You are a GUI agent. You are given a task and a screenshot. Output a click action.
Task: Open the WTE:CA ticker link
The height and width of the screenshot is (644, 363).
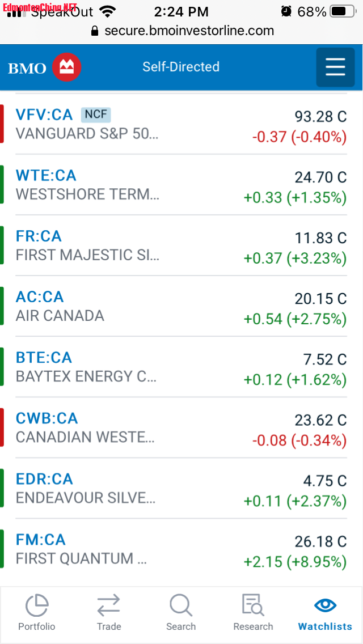(46, 176)
